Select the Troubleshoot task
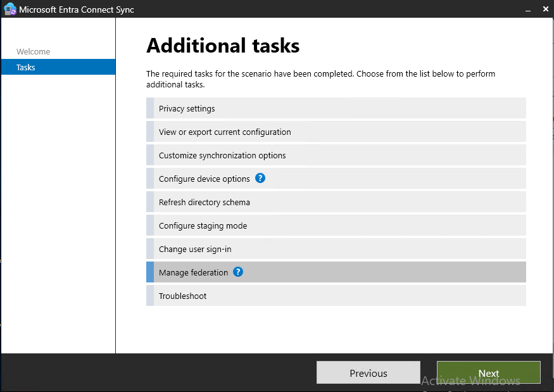554x392 pixels. [182, 296]
